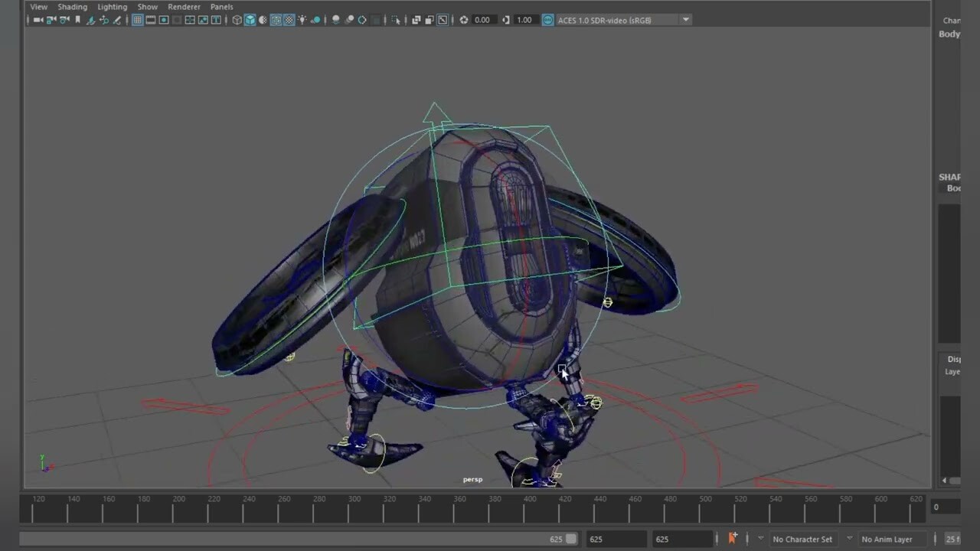Toggle the ACES color management button
Viewport: 980px width, 551px height.
(549, 20)
